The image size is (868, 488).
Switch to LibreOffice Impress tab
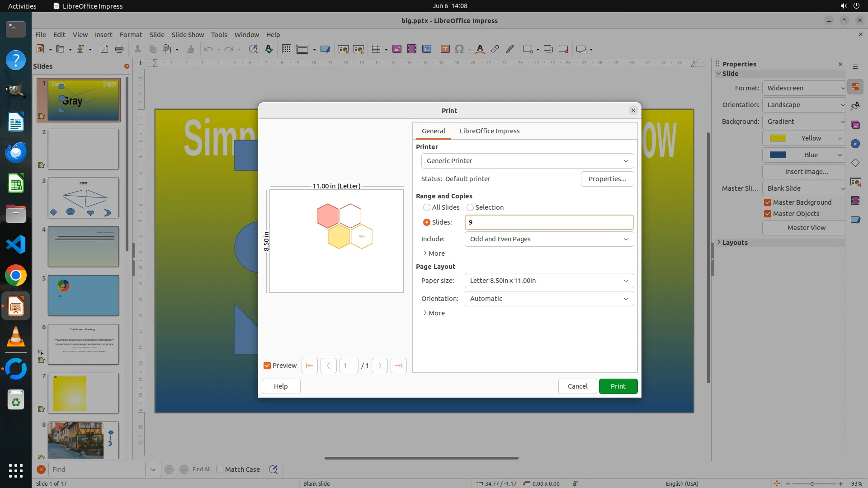coord(489,131)
